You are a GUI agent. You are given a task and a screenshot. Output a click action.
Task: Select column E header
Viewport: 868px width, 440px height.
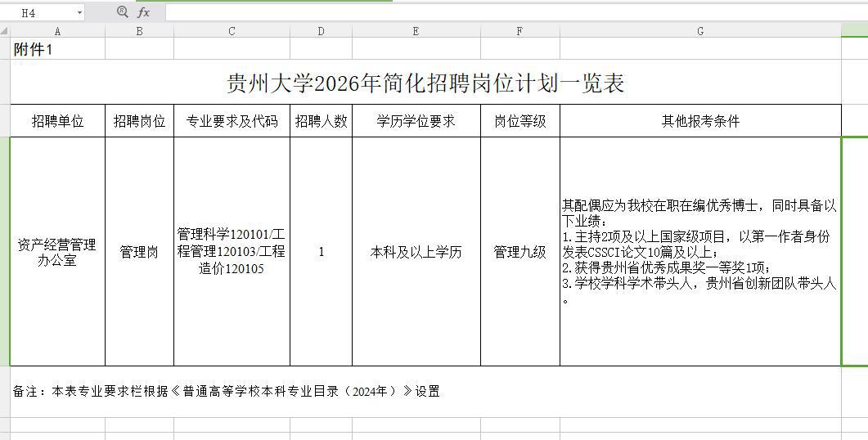(x=416, y=31)
